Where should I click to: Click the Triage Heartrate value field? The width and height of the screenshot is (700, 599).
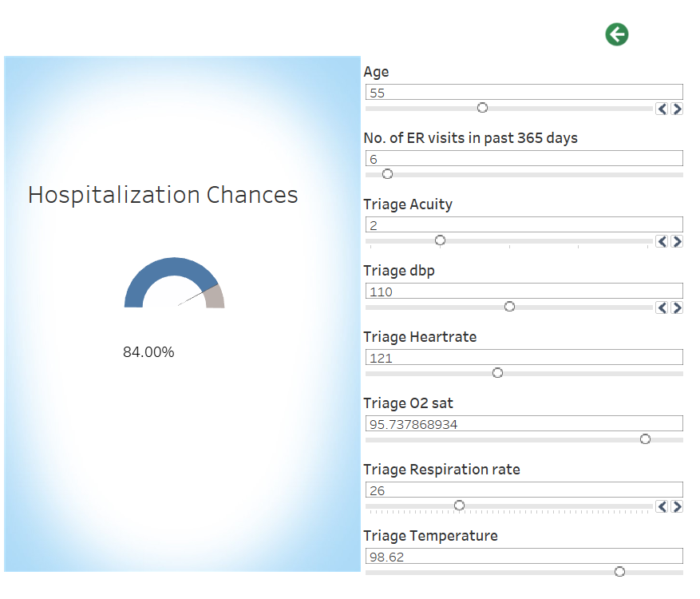[x=524, y=357]
